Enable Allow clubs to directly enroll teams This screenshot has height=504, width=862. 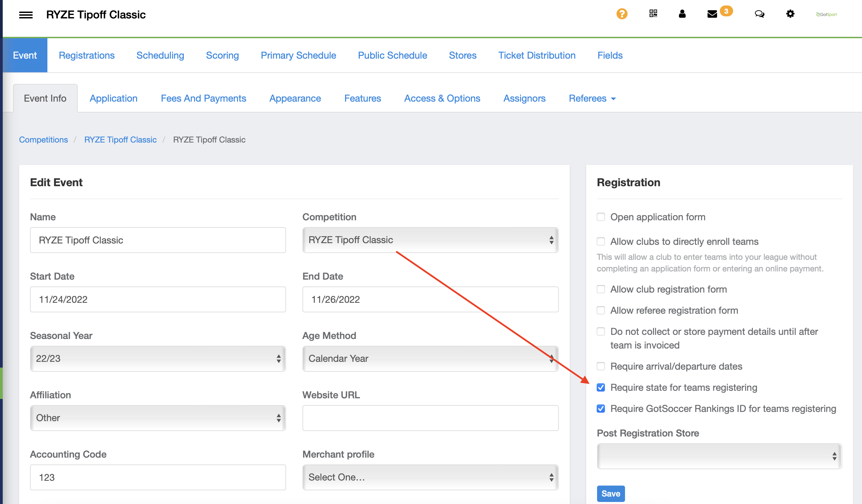coord(600,241)
